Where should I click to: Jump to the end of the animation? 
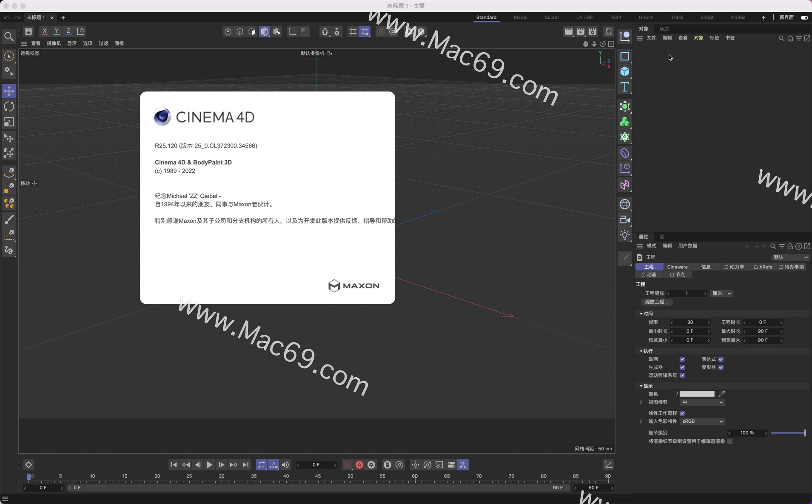click(x=245, y=465)
